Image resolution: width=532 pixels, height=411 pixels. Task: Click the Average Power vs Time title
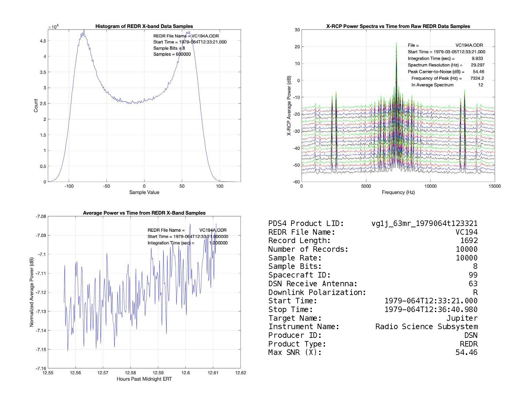(144, 213)
